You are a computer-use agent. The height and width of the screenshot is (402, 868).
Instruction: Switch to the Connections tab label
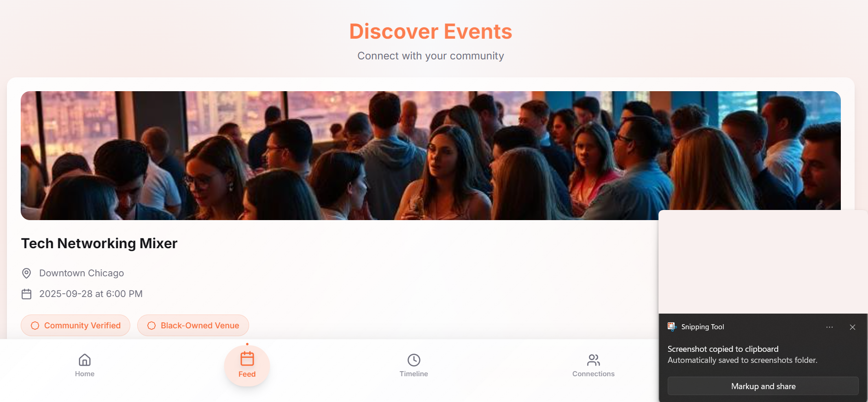point(594,374)
